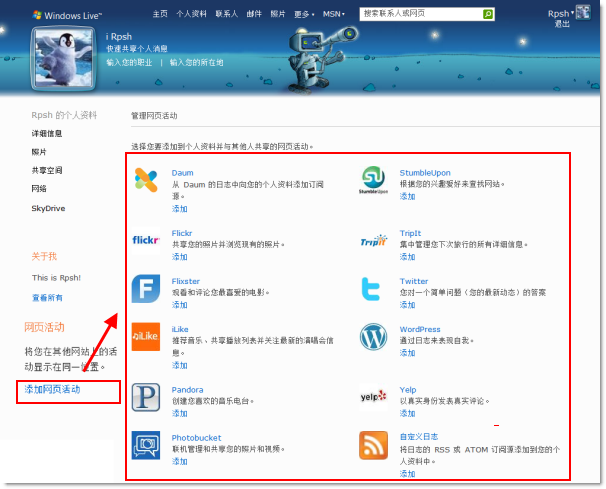606x489 pixels.
Task: Open the 更多 dropdown menu
Action: pyautogui.click(x=304, y=14)
